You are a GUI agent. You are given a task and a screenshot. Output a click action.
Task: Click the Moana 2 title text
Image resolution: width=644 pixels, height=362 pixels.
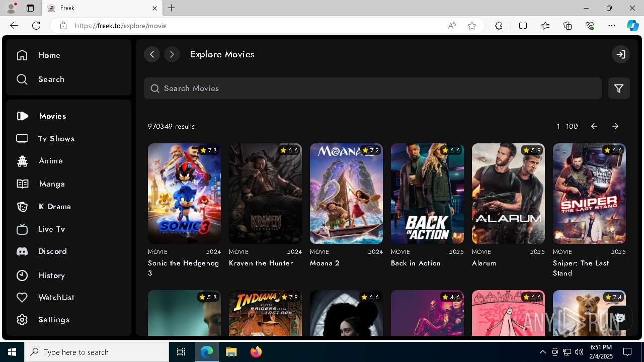(325, 263)
